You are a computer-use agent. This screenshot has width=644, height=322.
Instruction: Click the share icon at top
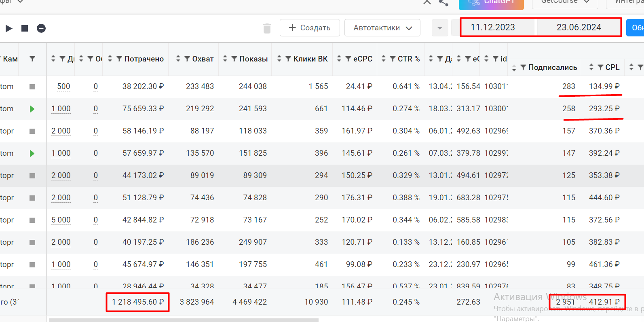[444, 2]
